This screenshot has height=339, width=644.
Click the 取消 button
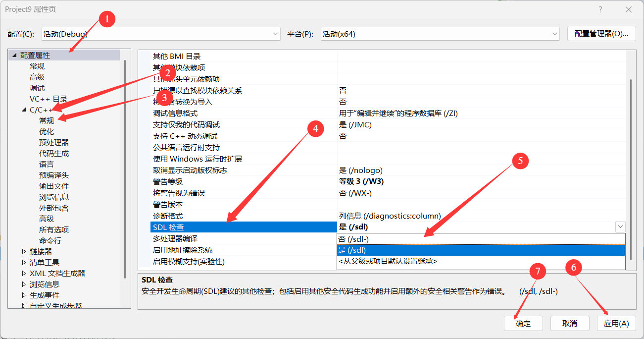pyautogui.click(x=570, y=323)
